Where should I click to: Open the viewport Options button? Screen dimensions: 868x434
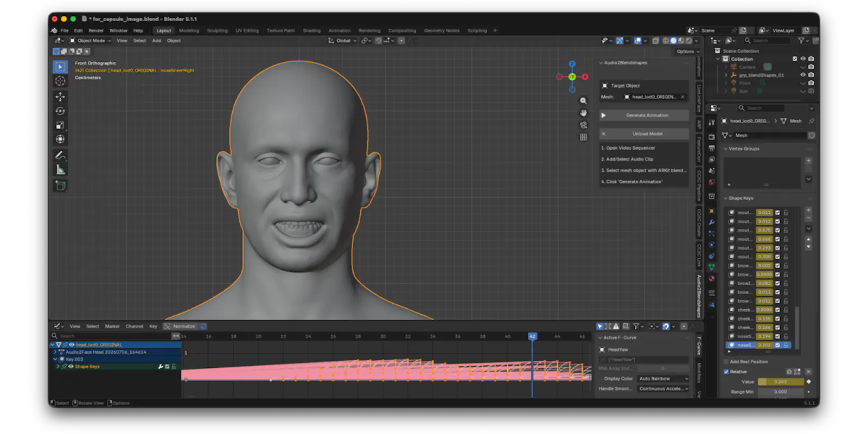(x=688, y=52)
